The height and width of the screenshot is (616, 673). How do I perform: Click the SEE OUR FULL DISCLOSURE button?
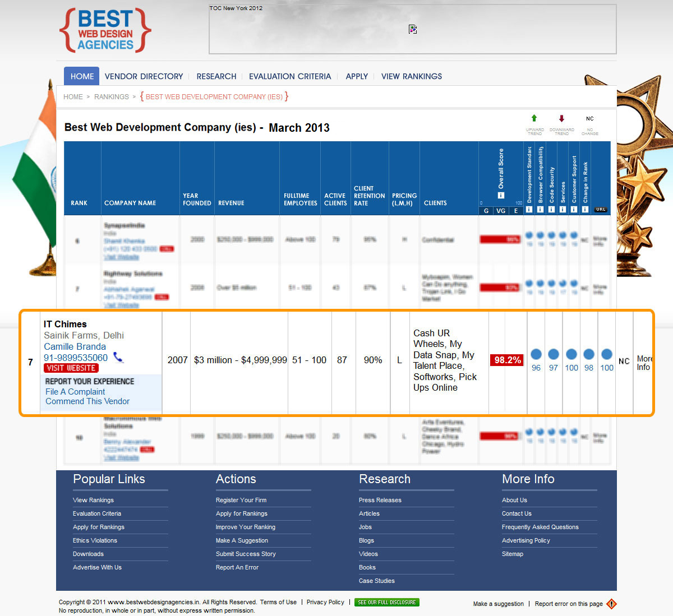pyautogui.click(x=387, y=602)
